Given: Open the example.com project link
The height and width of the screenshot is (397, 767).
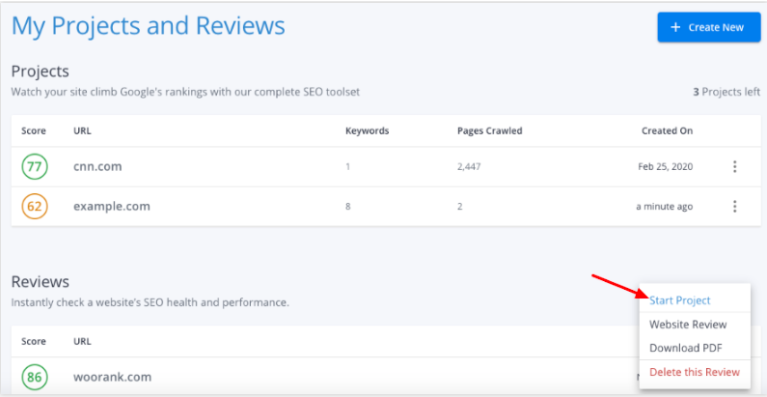Looking at the screenshot, I should 112,206.
